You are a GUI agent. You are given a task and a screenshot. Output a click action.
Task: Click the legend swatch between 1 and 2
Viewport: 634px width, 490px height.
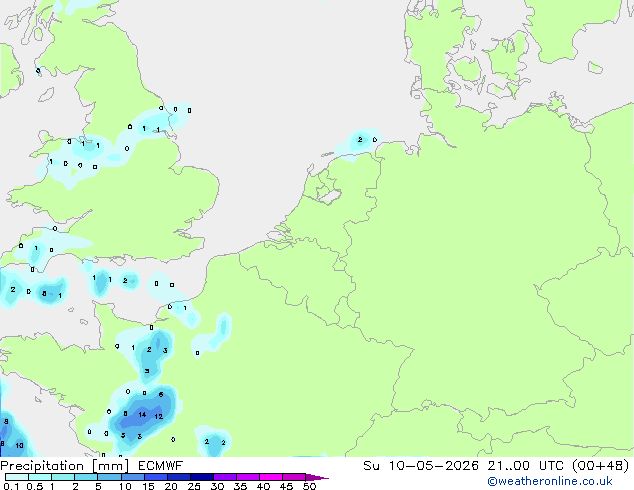[x=63, y=477]
